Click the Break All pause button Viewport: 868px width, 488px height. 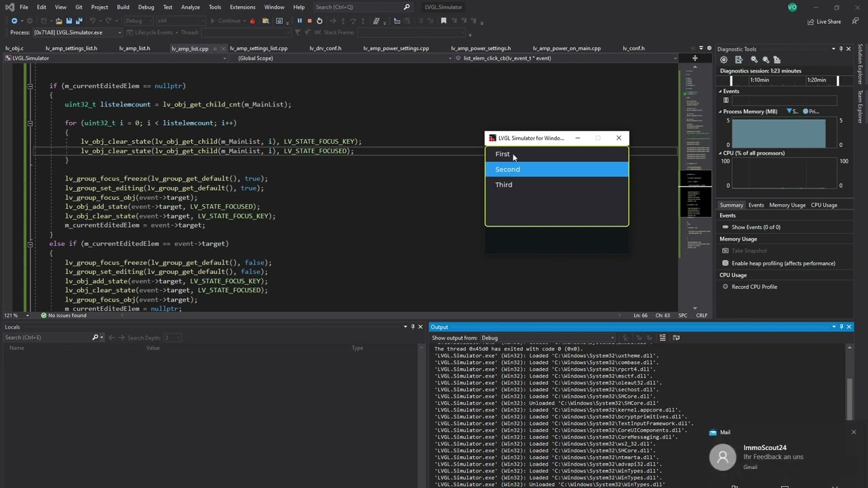tap(299, 21)
